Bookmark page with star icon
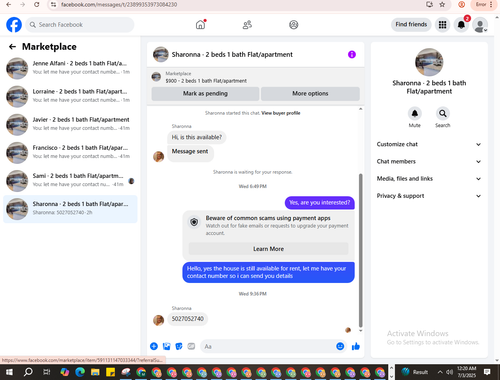Image resolution: width=500 pixels, height=380 pixels. (x=442, y=5)
